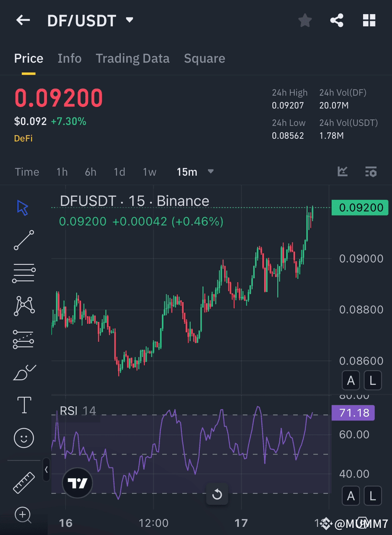Viewport: 392px width, 535px height.
Task: Share this DF/USDT chart
Action: [337, 20]
